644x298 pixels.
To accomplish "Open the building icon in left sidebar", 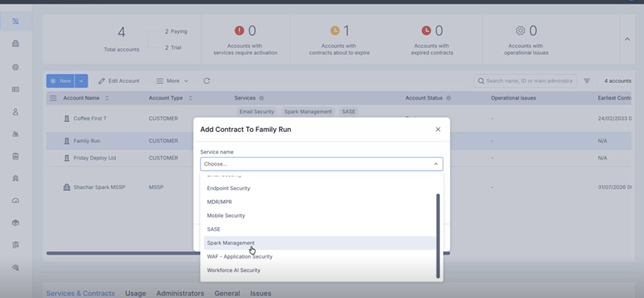I will click(16, 43).
